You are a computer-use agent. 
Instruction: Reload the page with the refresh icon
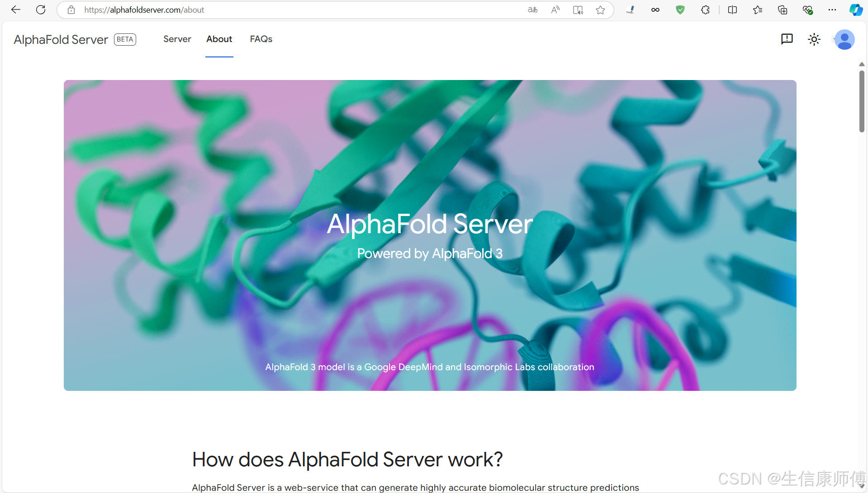tap(41, 10)
